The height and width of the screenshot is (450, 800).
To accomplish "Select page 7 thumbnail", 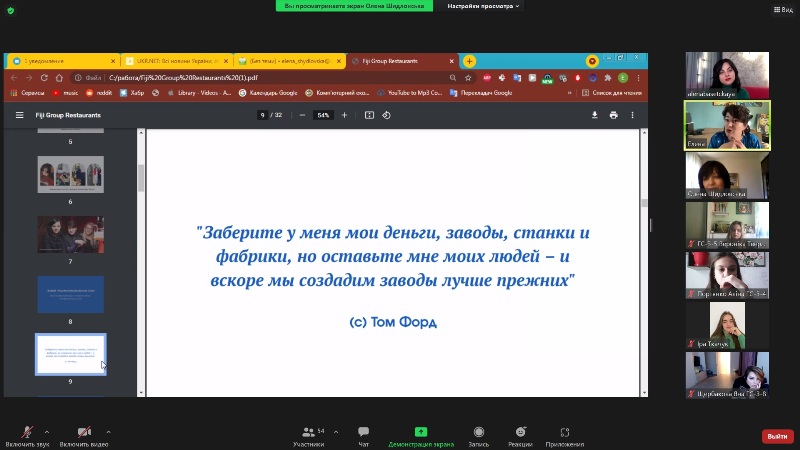I will pyautogui.click(x=70, y=235).
